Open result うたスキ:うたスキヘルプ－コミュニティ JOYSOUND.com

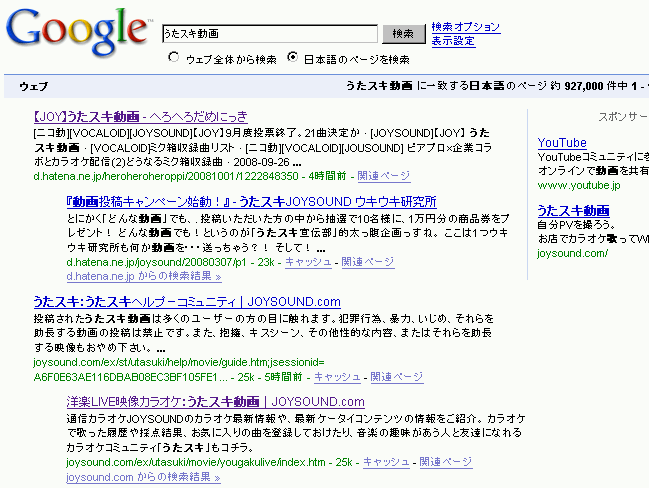pos(187,302)
